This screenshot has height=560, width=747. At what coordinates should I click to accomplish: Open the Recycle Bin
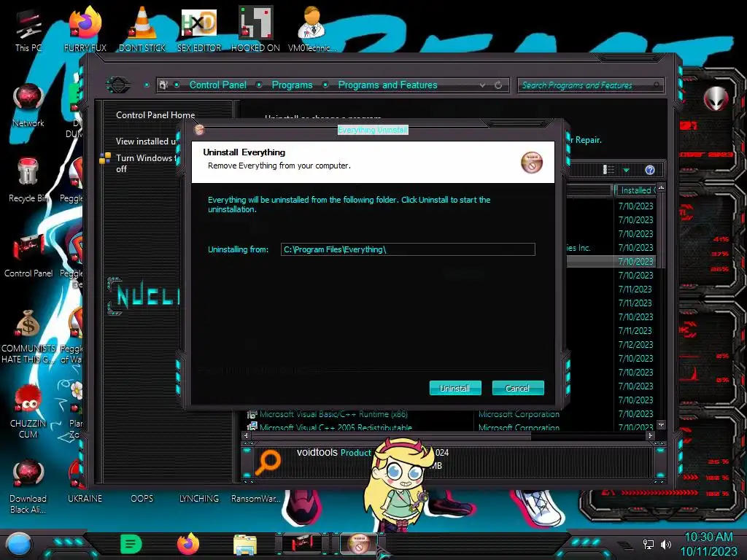(x=28, y=180)
